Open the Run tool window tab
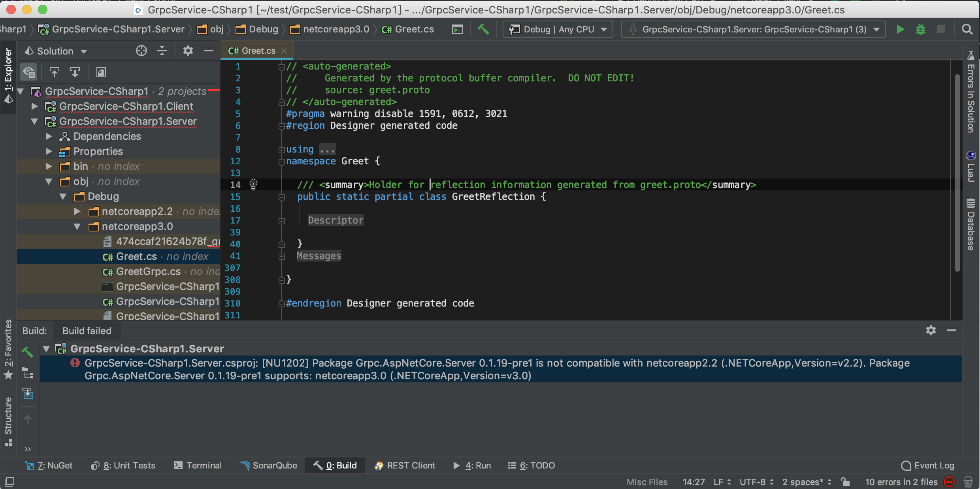Image resolution: width=980 pixels, height=489 pixels. coord(472,465)
